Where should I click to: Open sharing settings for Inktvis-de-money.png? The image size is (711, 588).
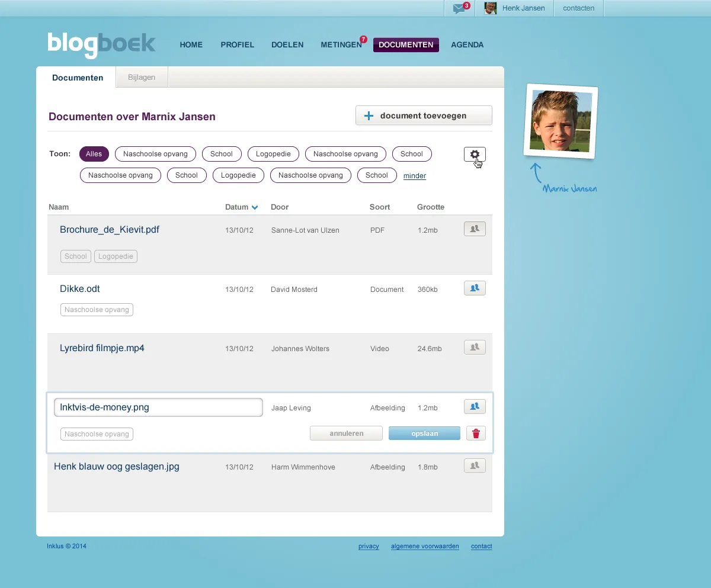[x=474, y=406]
